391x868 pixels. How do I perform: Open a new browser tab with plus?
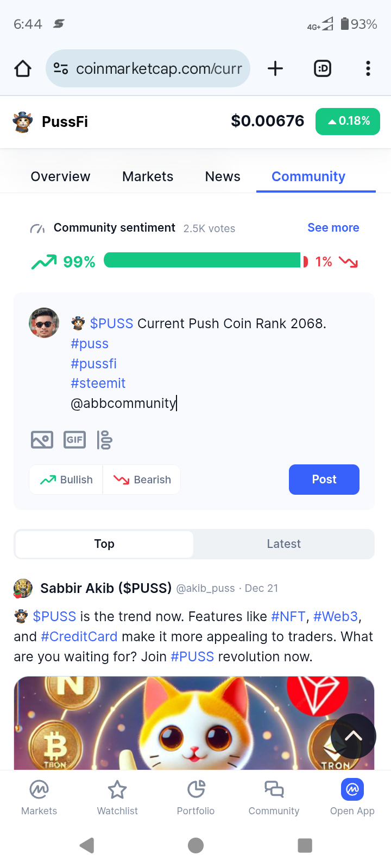point(275,68)
